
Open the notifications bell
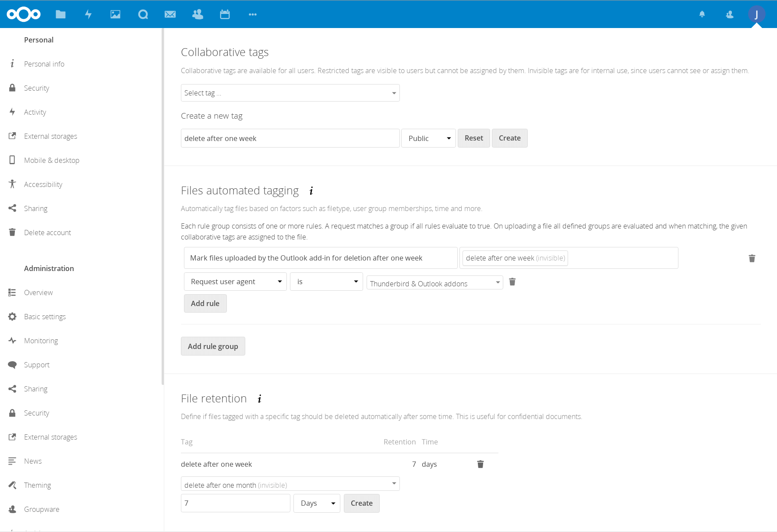702,14
